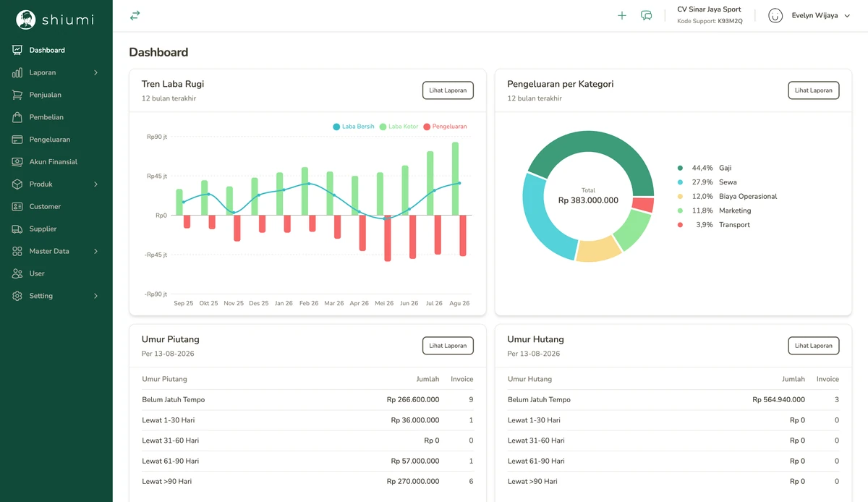Open the Pengeluaran menu item
The image size is (868, 502).
[56, 140]
